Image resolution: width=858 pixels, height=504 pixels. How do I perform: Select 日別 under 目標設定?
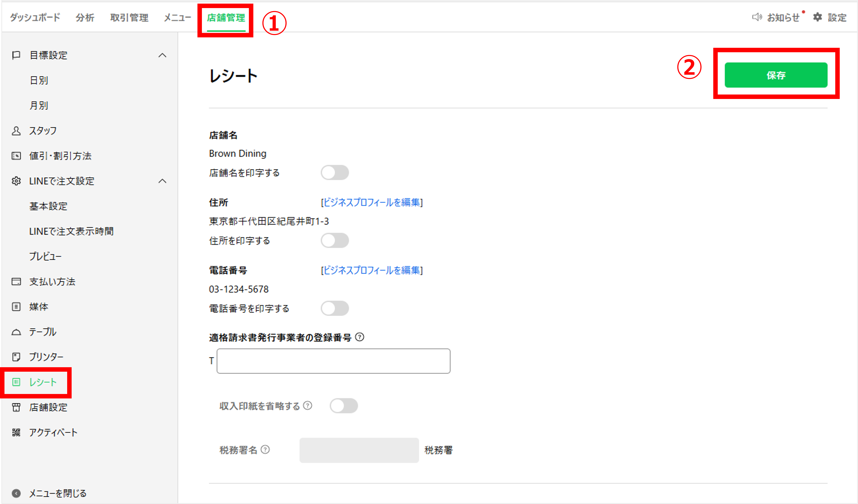39,80
